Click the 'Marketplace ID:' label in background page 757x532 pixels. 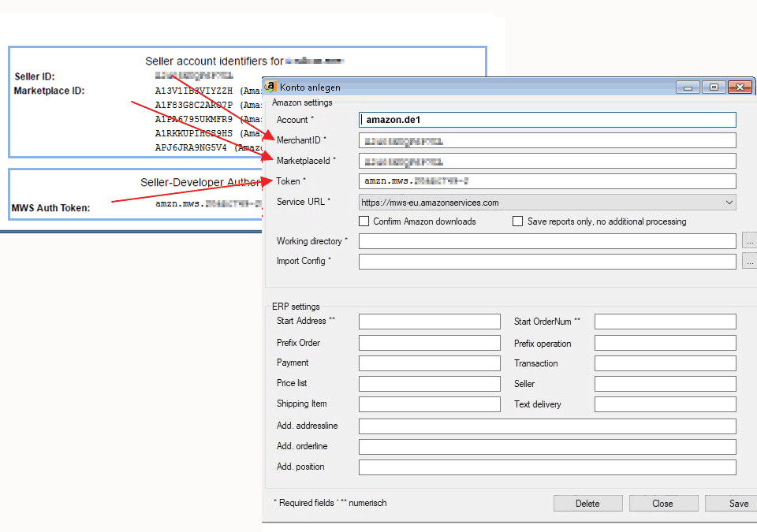(x=49, y=91)
